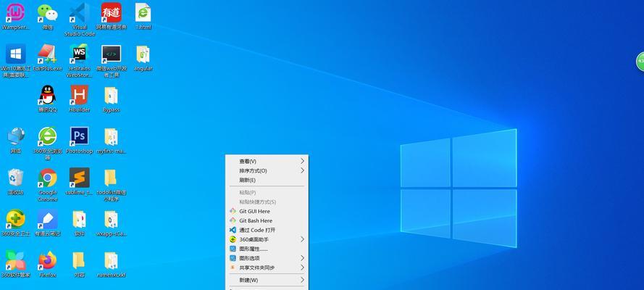Select the todolist folder icon
The image size is (644, 290).
click(x=112, y=184)
